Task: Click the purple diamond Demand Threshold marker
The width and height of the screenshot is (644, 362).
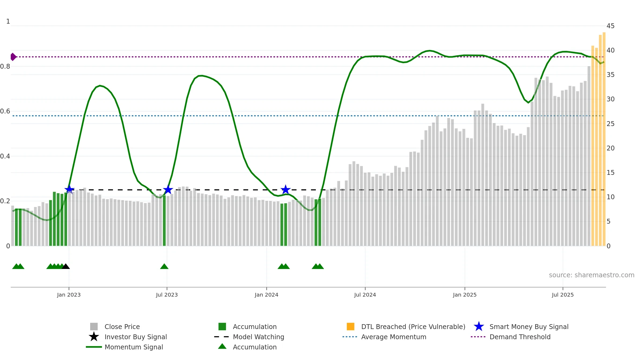Action: click(x=13, y=57)
